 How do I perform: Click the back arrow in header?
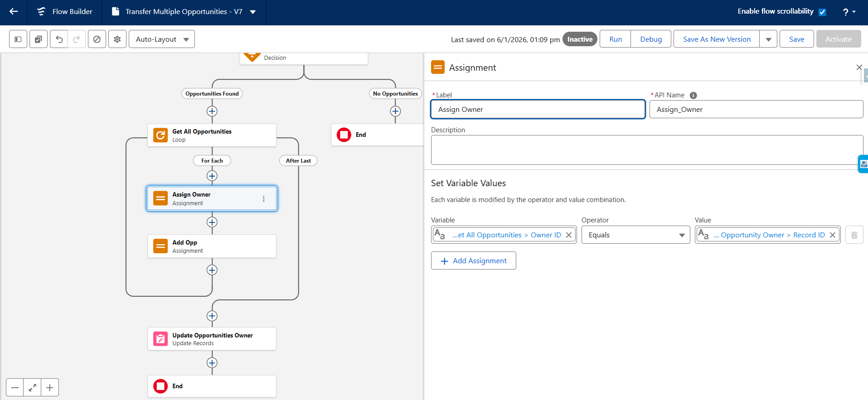[14, 12]
